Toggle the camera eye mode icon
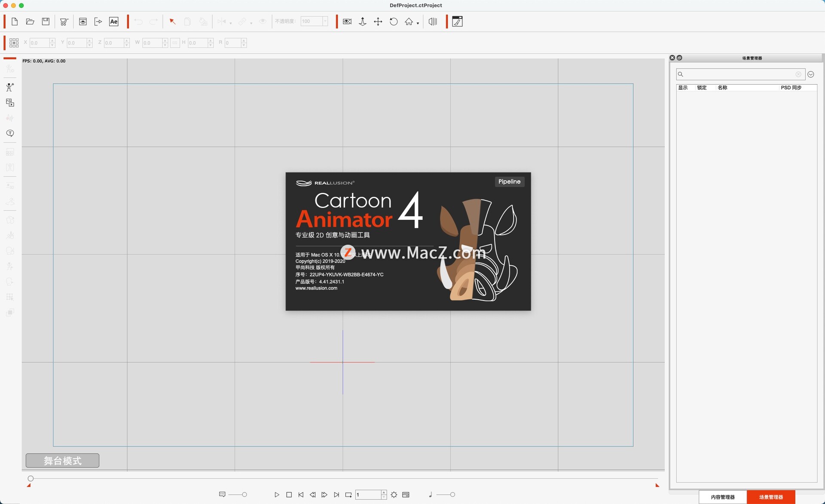Viewport: 825px width, 504px height. click(x=347, y=21)
